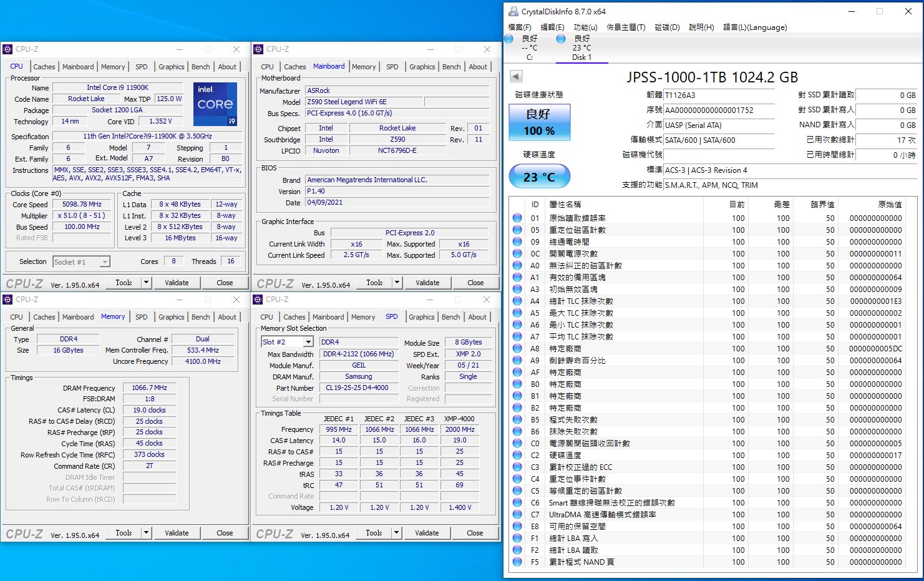Select the C: drive health status orb
The width and height of the screenshot is (924, 581).
[x=508, y=39]
